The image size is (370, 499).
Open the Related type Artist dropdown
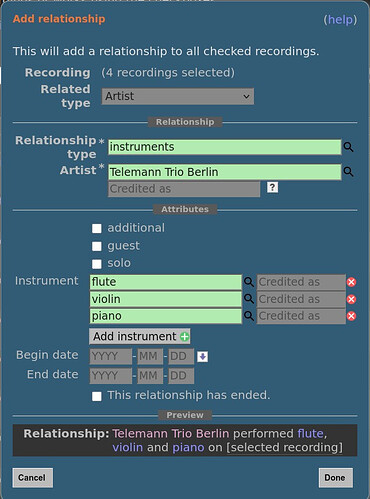178,96
